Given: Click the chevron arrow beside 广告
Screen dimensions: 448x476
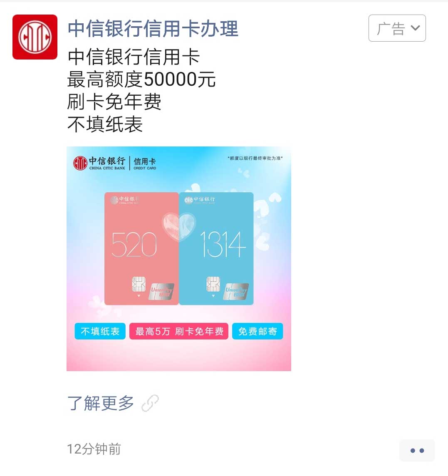Looking at the screenshot, I should pyautogui.click(x=415, y=28).
